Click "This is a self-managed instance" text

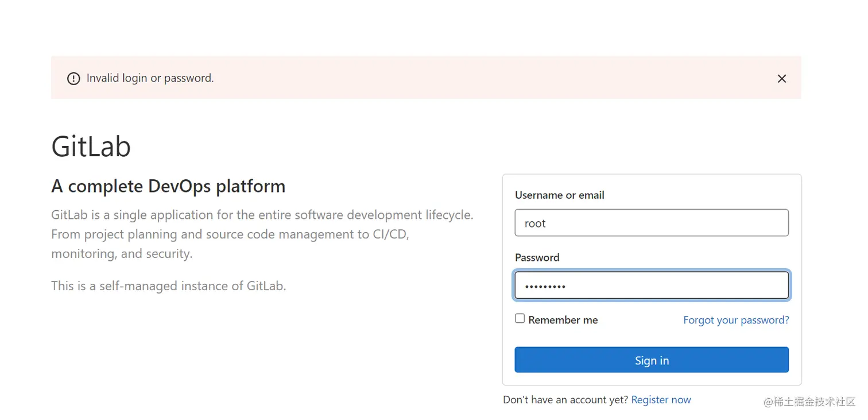[x=168, y=286]
